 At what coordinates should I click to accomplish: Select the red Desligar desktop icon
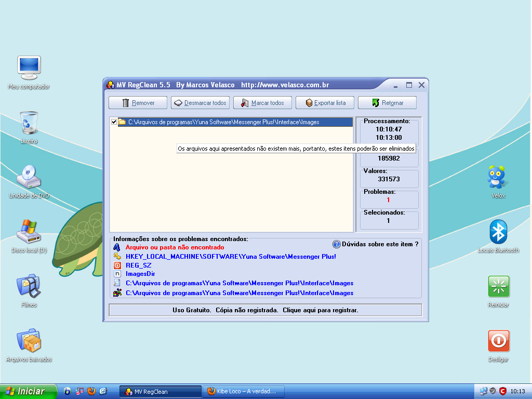pos(498,345)
